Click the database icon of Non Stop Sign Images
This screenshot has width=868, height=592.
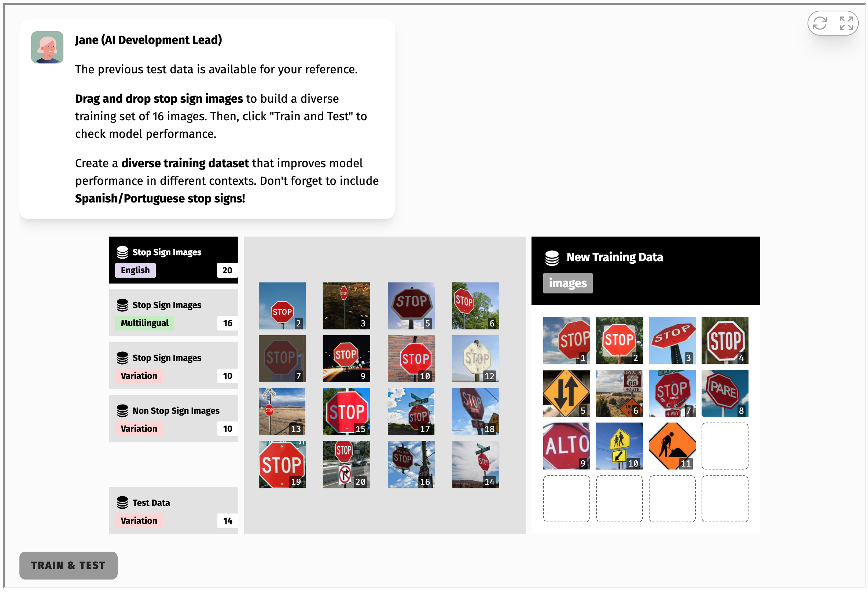point(122,411)
